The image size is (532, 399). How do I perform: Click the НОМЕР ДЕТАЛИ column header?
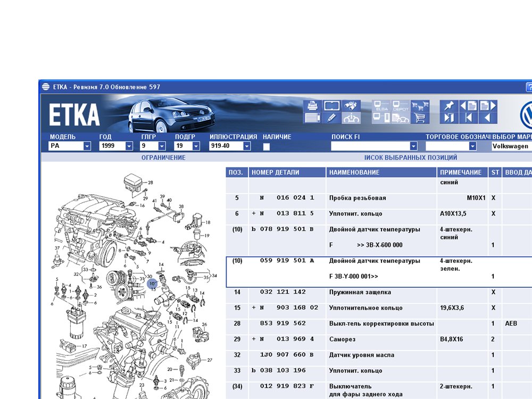point(287,172)
